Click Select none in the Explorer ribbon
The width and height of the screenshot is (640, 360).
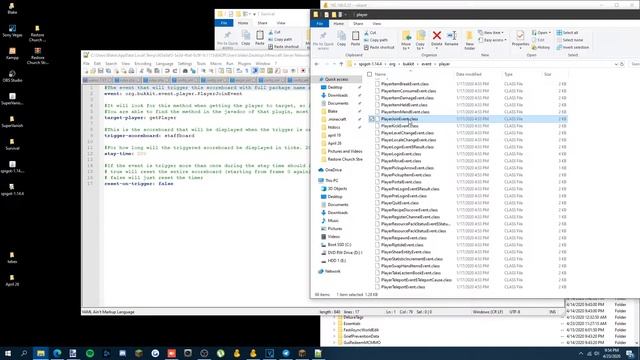pyautogui.click(x=570, y=40)
